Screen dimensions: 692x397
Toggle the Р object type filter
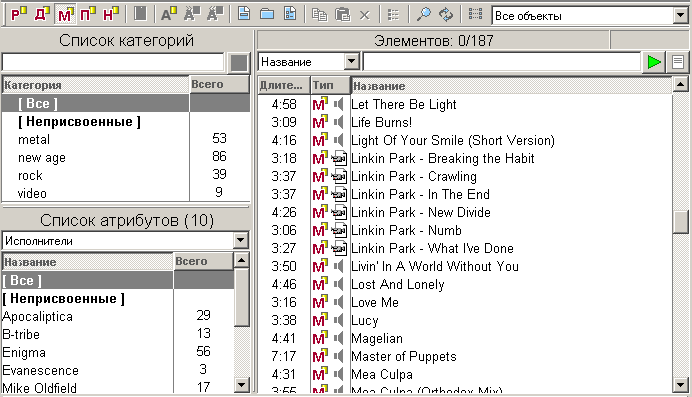click(19, 15)
